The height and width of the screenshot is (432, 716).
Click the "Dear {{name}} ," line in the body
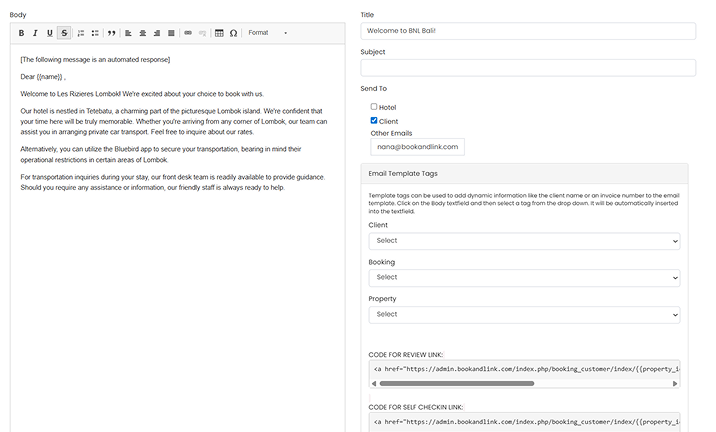point(43,77)
